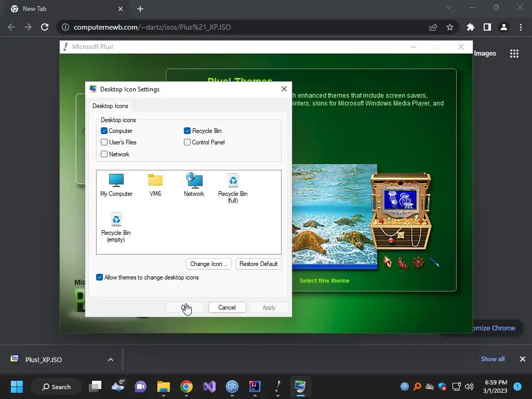Click the blue swordfish cursor icon
The image size is (532, 399).
pos(434,262)
